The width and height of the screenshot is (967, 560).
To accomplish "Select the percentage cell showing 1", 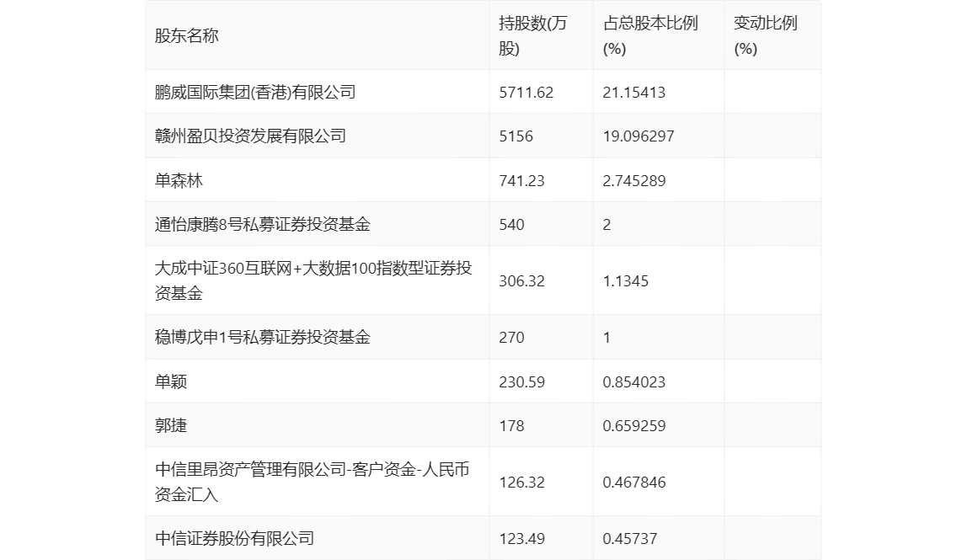I will [x=606, y=338].
